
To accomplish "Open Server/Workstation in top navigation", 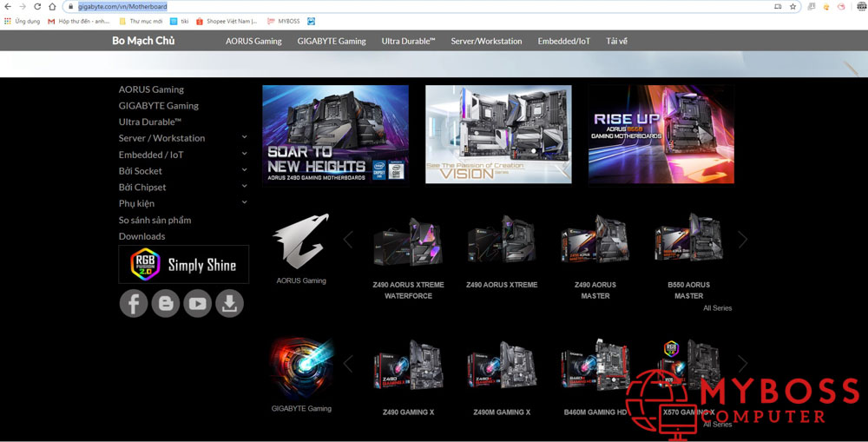I will tap(487, 41).
